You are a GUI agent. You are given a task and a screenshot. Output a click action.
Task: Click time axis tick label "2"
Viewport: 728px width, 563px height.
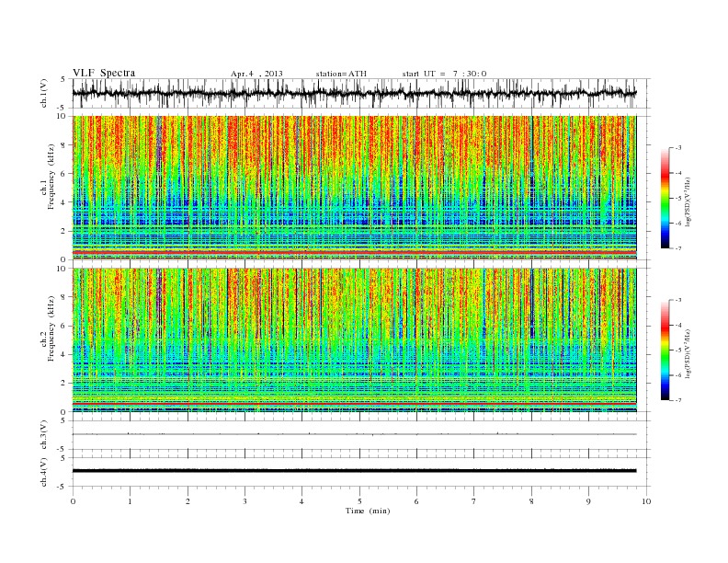[188, 501]
